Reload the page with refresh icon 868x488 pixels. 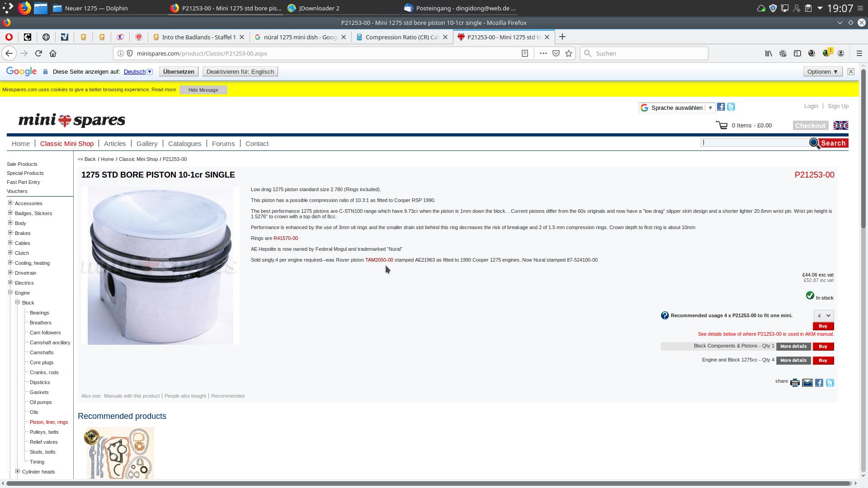pyautogui.click(x=38, y=53)
